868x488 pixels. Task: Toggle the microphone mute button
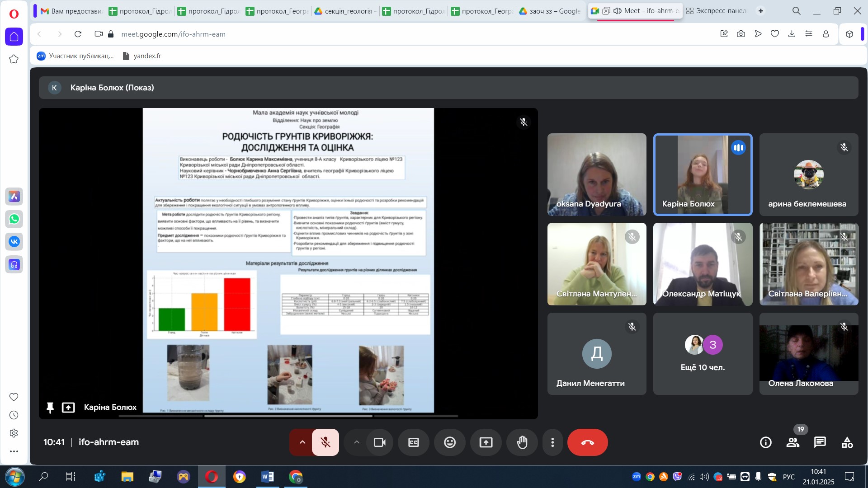(x=325, y=442)
